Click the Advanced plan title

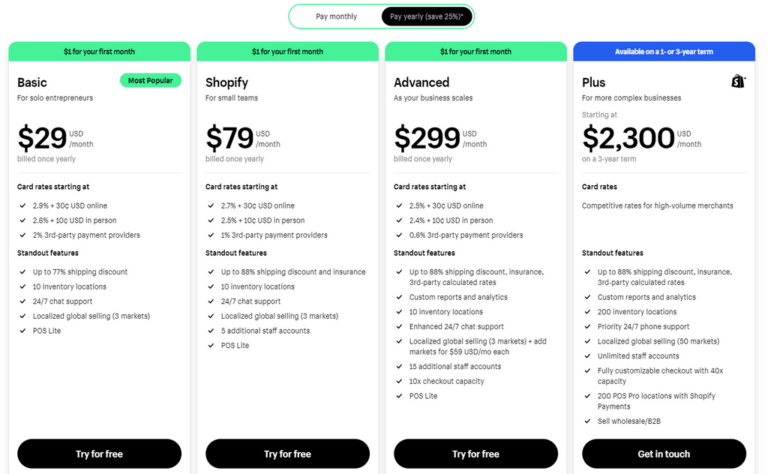(421, 82)
